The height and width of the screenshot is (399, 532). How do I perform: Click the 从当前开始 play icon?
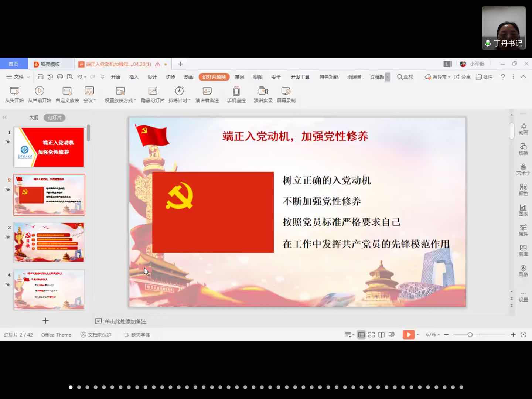tap(40, 91)
